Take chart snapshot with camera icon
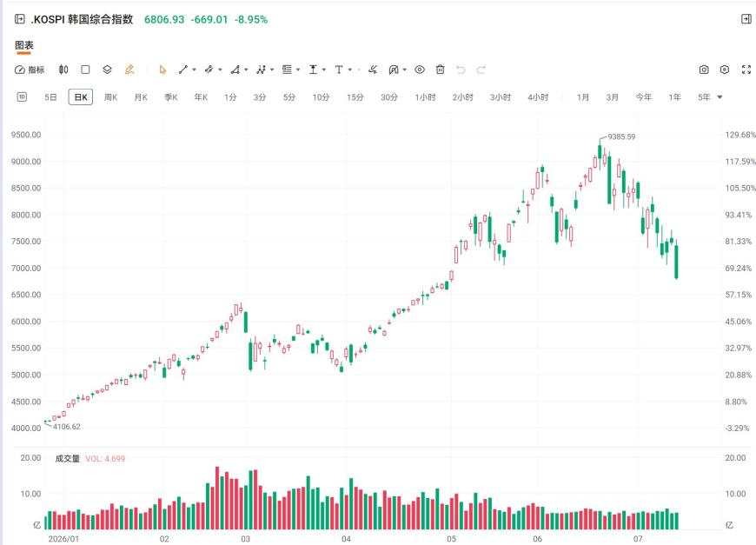 point(704,70)
